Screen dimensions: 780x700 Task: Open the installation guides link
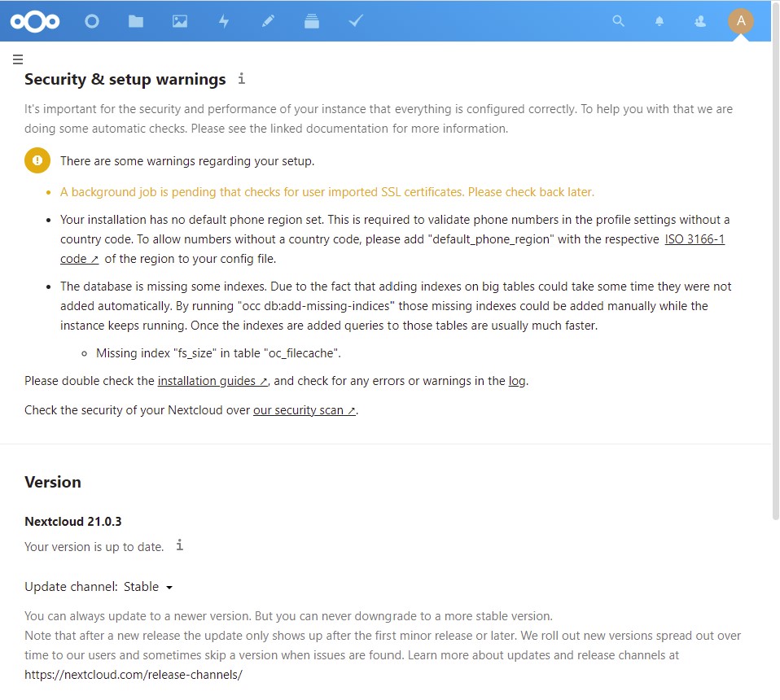pos(213,381)
